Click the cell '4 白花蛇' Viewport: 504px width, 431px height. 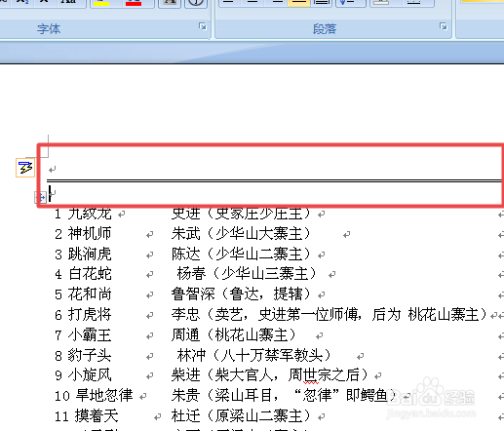tap(83, 274)
